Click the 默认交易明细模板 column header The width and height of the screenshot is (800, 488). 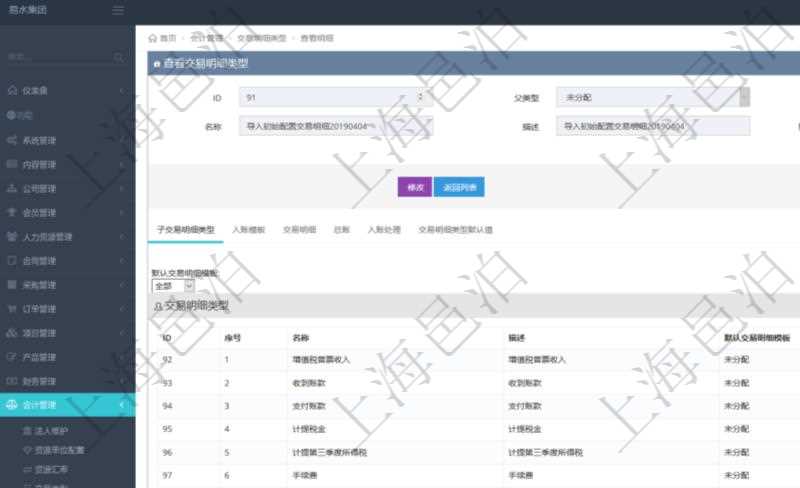757,338
